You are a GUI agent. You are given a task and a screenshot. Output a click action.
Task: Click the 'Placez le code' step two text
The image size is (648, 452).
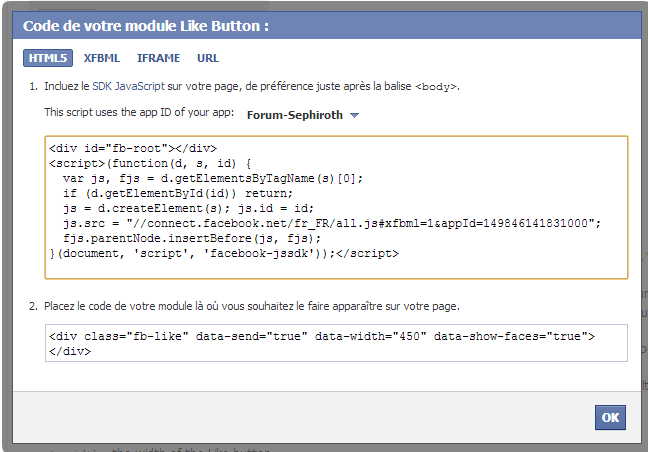pyautogui.click(x=252, y=306)
